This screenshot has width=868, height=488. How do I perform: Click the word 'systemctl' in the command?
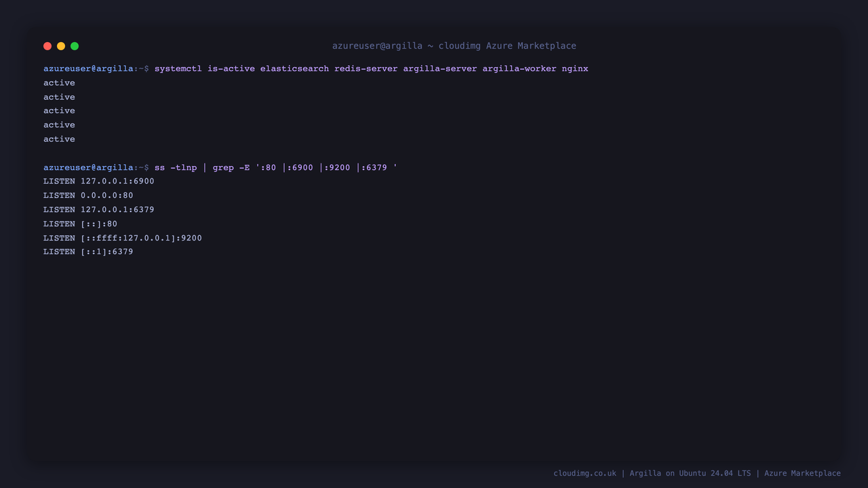[x=178, y=69]
